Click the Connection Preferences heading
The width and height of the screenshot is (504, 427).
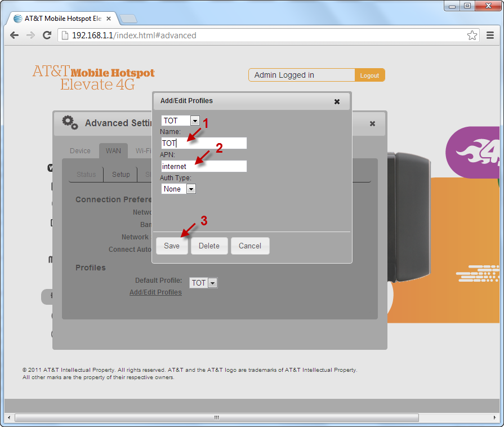[x=113, y=199]
